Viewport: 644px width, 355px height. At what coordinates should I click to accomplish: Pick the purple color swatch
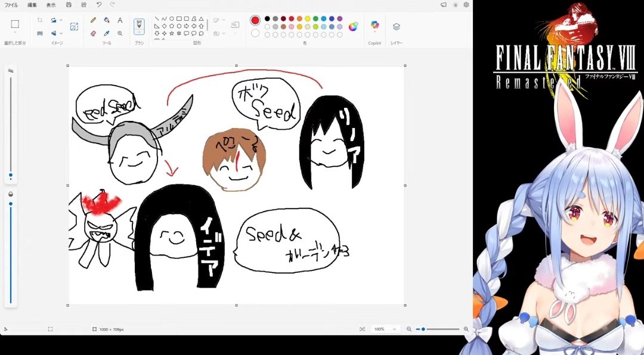340,18
